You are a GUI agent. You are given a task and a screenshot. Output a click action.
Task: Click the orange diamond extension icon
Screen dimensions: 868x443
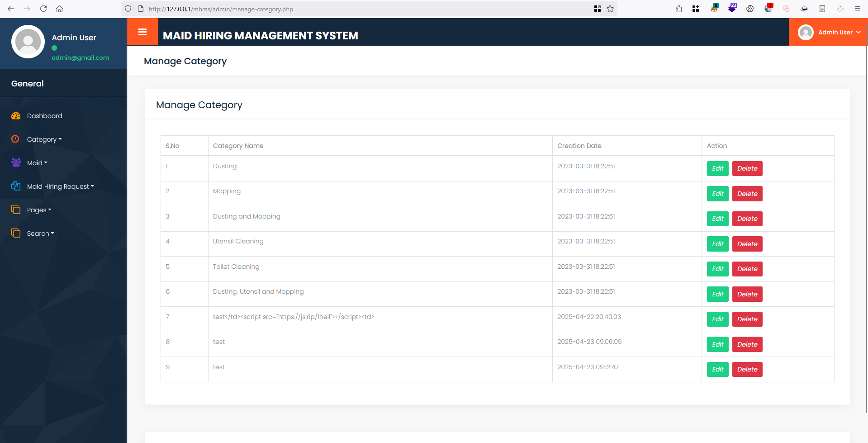[840, 9]
